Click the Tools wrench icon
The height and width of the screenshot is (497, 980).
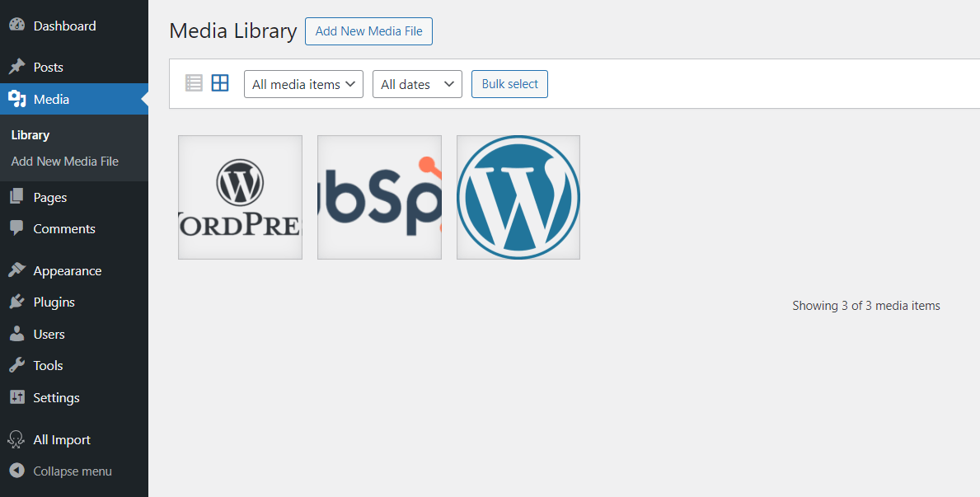point(16,365)
